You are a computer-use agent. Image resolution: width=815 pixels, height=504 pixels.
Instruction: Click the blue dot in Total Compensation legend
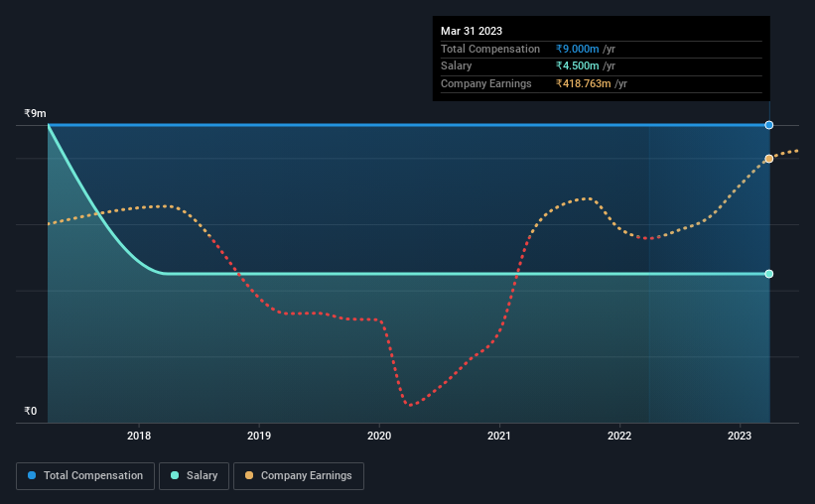(32, 475)
